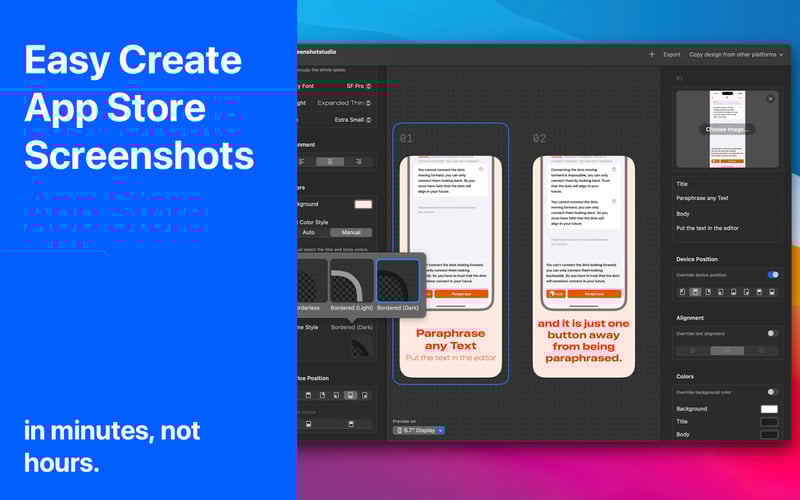This screenshot has width=800, height=500.
Task: Open the Frame Style Bordered (Dark) dropdown
Action: 352,327
